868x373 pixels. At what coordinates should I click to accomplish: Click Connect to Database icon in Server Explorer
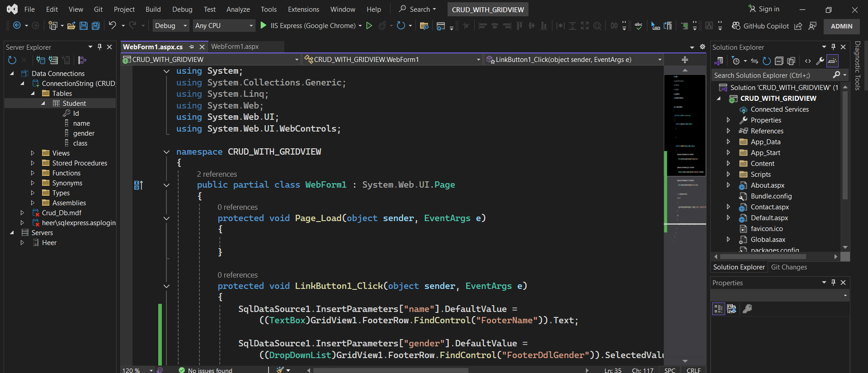pos(41,60)
